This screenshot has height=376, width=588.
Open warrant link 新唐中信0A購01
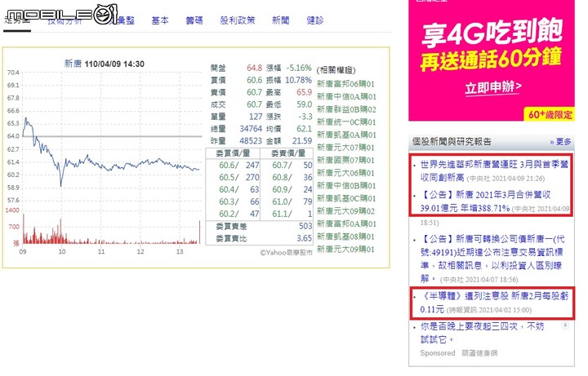[x=346, y=96]
